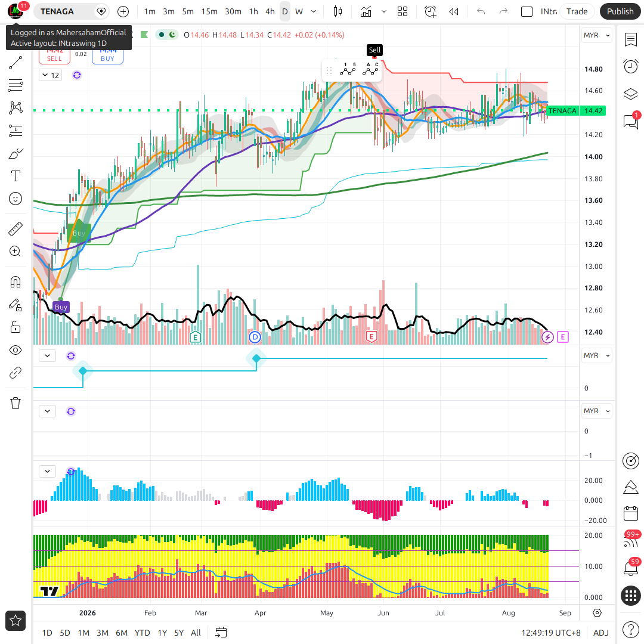This screenshot has width=644, height=644.
Task: Click the SELL price button
Action: [54, 57]
